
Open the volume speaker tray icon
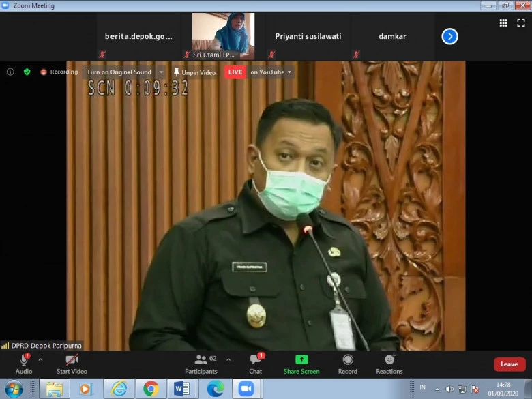point(449,389)
